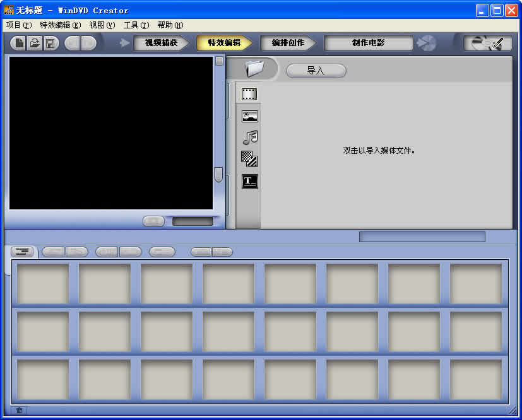Open the 工具(T) menu
Image resolution: width=522 pixels, height=420 pixels.
point(136,25)
